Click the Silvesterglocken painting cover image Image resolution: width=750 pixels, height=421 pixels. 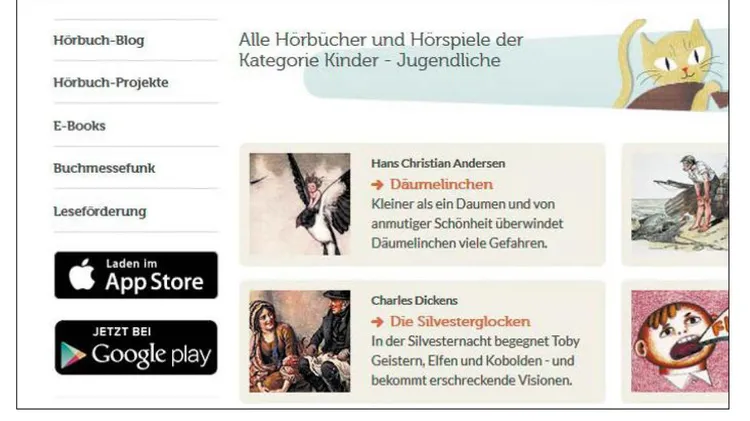[x=300, y=341]
